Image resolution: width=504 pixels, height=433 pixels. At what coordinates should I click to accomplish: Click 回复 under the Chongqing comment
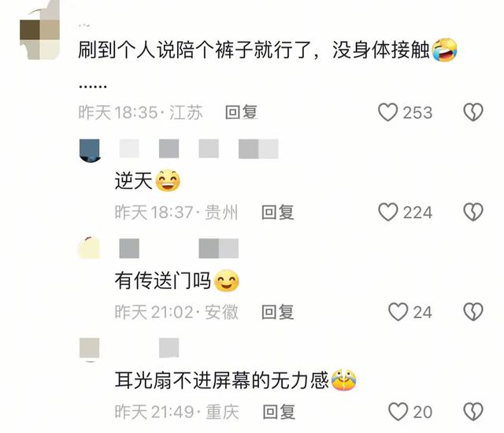pos(279,412)
